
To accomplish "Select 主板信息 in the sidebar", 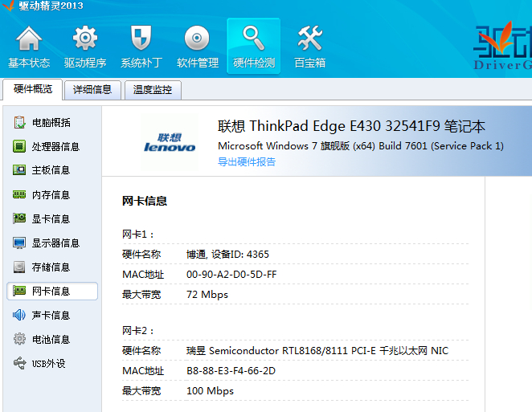I will click(x=52, y=170).
